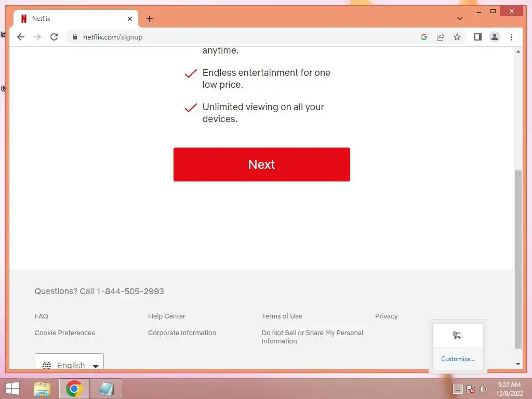Screen dimensions: 532x399
Task: Expand the English language dropdown
Action: [x=69, y=362]
